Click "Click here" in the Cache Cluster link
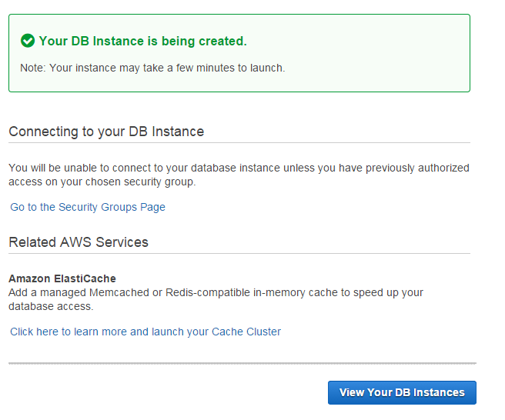505x420 pixels. 35,332
